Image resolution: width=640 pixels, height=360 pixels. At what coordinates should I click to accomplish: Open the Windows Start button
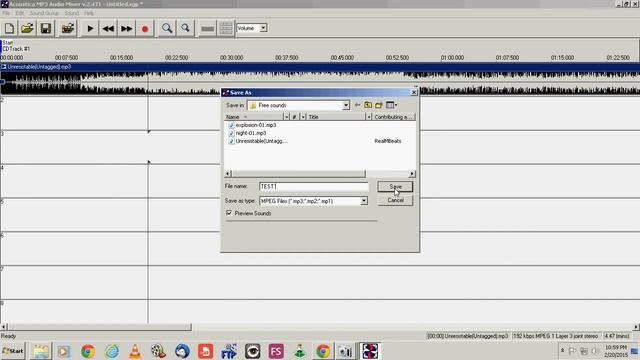tap(13, 351)
